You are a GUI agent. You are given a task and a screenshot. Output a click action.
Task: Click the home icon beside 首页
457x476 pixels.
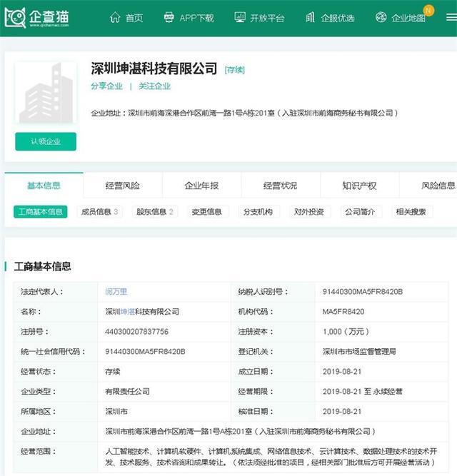(115, 18)
